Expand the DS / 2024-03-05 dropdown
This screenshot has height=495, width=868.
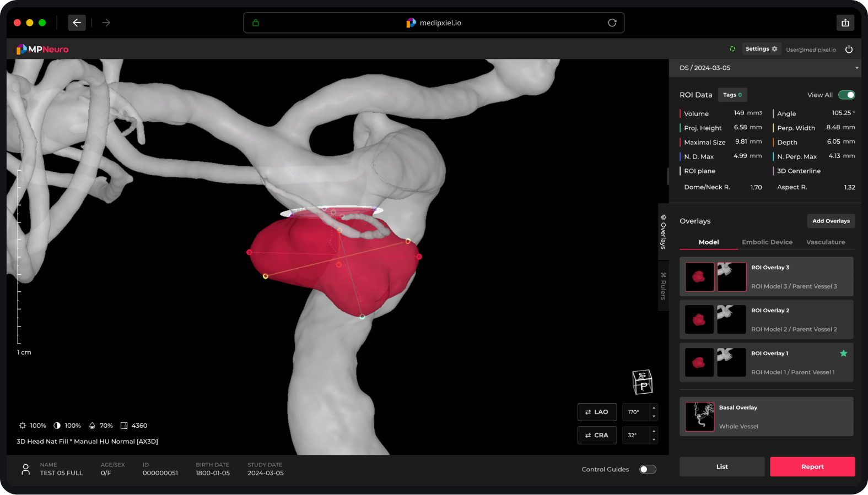coord(856,68)
